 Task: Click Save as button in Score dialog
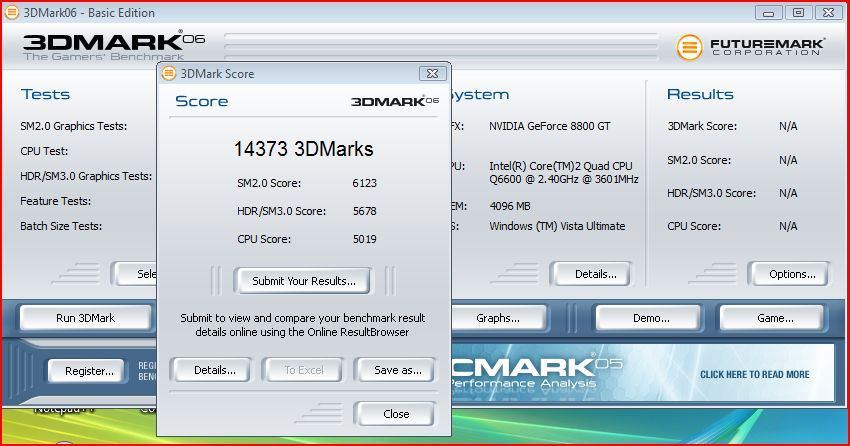pyautogui.click(x=395, y=370)
